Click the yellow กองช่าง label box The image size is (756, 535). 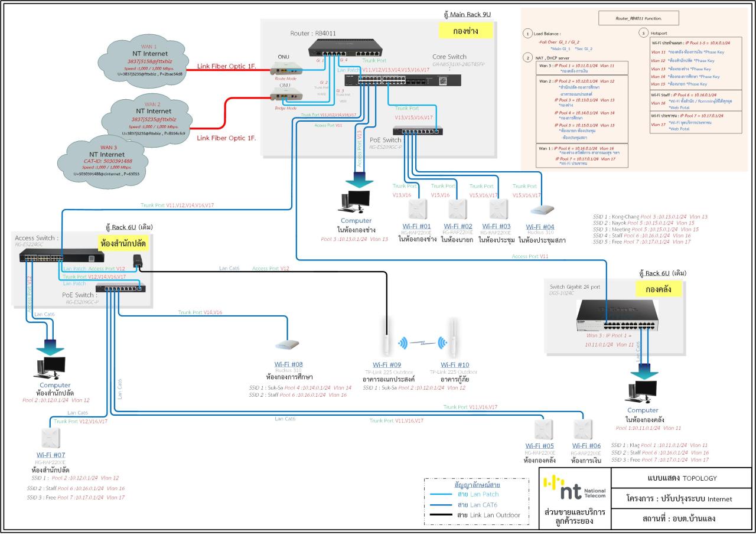(465, 30)
